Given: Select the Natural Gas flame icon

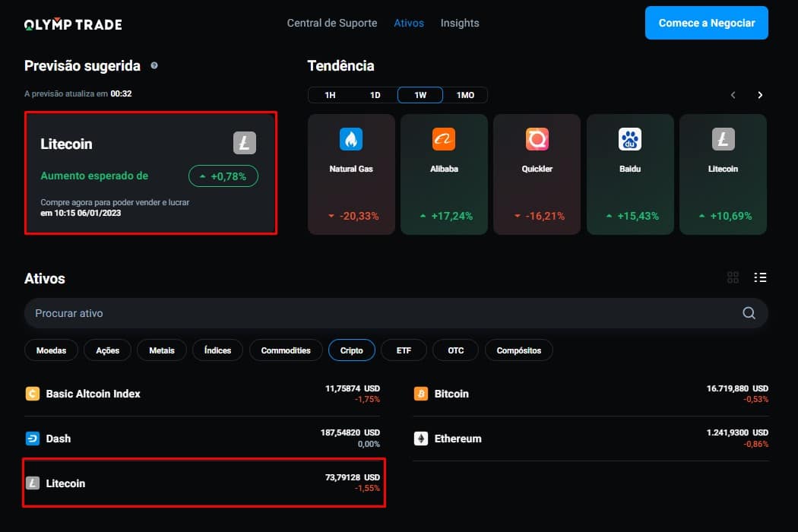Looking at the screenshot, I should click(351, 139).
